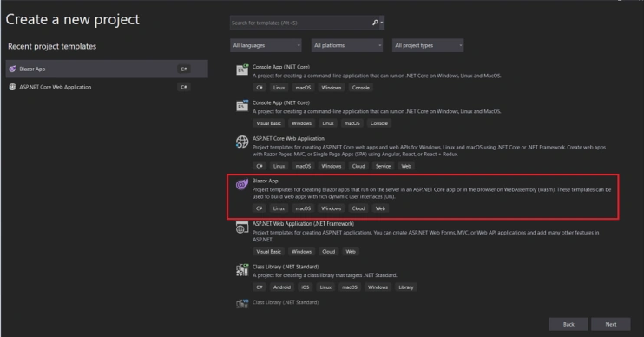Click the iOS tag under Class Library
This screenshot has height=337, width=644.
coord(306,287)
